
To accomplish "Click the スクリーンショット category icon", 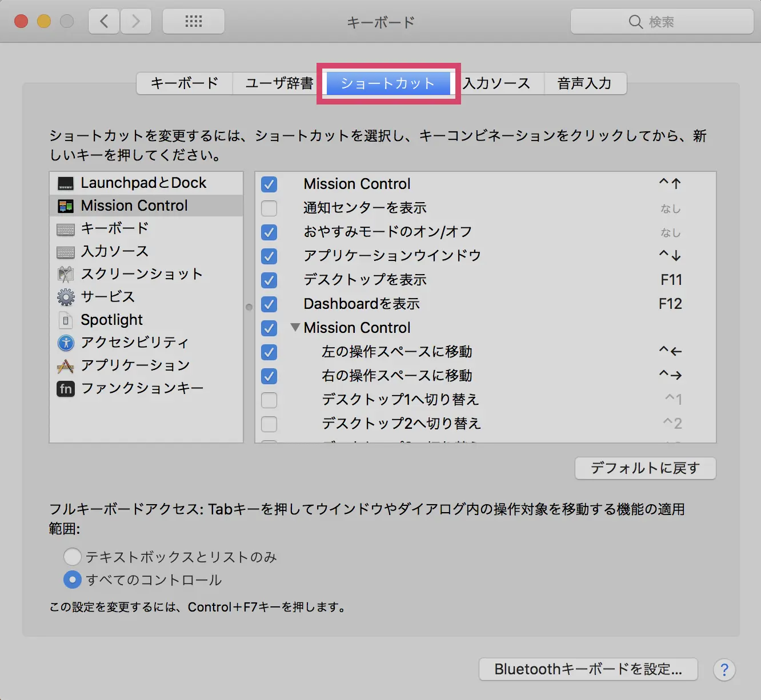I will [66, 275].
